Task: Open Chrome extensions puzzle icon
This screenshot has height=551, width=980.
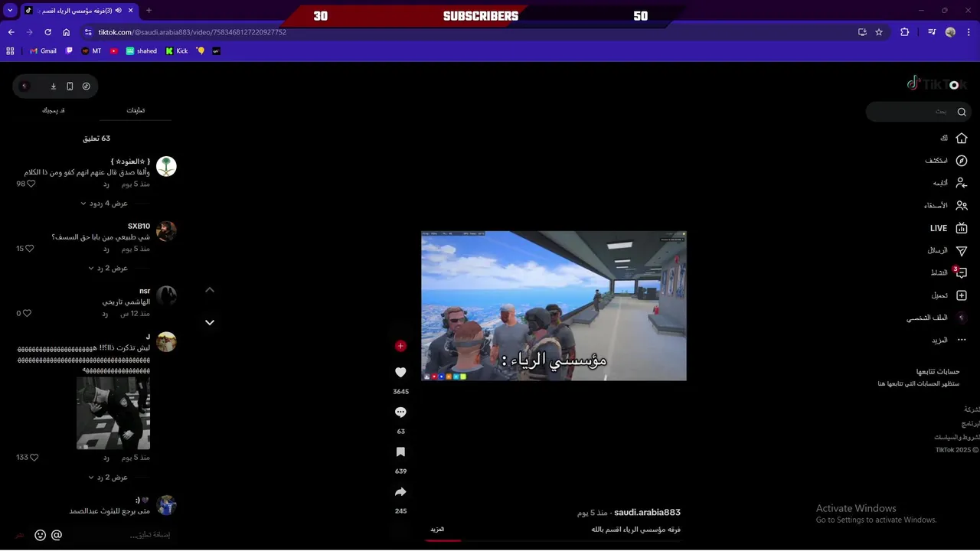Action: pos(905,32)
